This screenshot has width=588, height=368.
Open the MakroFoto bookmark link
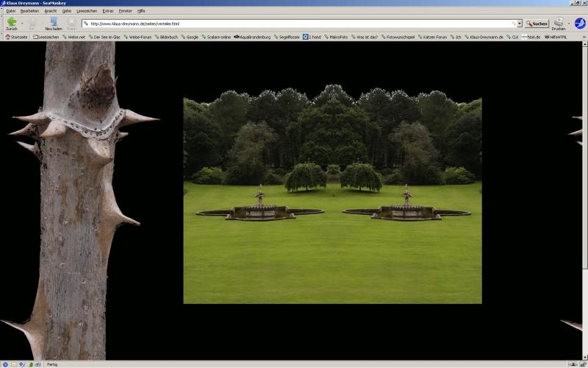tap(337, 37)
